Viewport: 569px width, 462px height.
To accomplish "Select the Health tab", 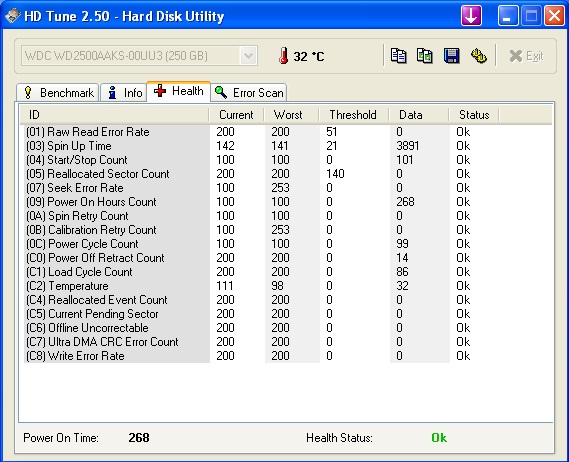I will click(179, 91).
